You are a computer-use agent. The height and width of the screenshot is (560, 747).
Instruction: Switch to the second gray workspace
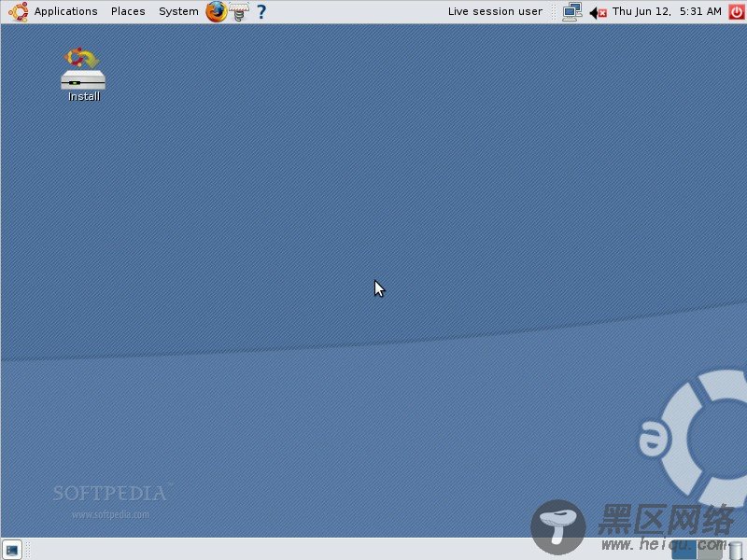coord(710,550)
